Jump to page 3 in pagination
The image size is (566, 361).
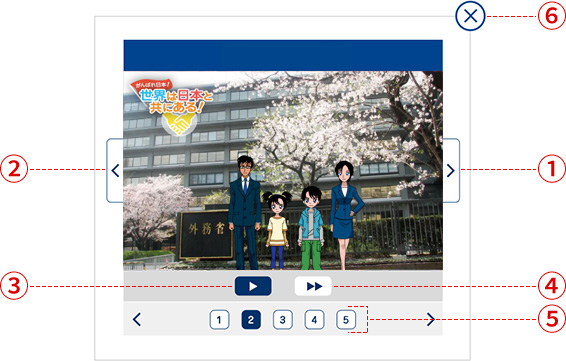(x=283, y=319)
